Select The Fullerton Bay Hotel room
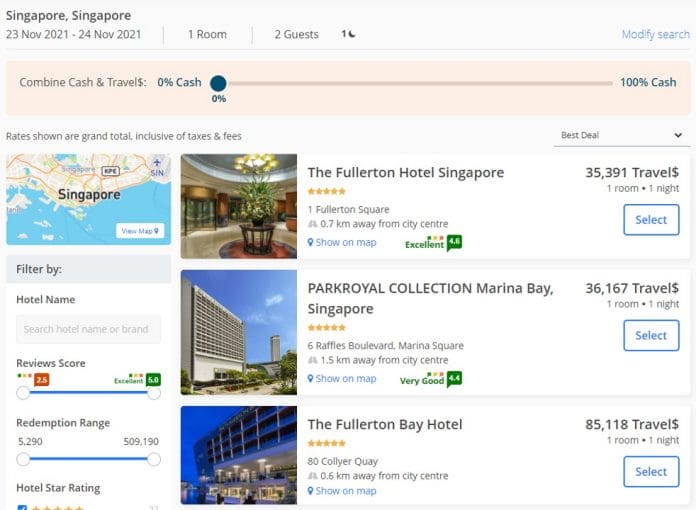Image resolution: width=696 pixels, height=510 pixels. [651, 472]
